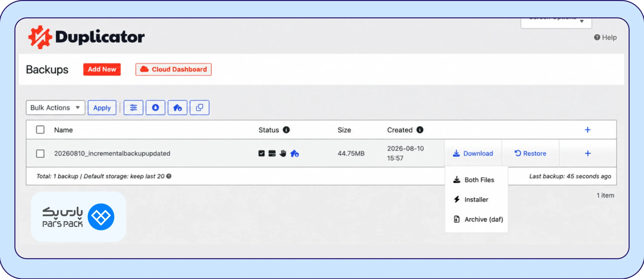Choose Both Files from download menu
This screenshot has height=279, width=644.
pos(474,180)
